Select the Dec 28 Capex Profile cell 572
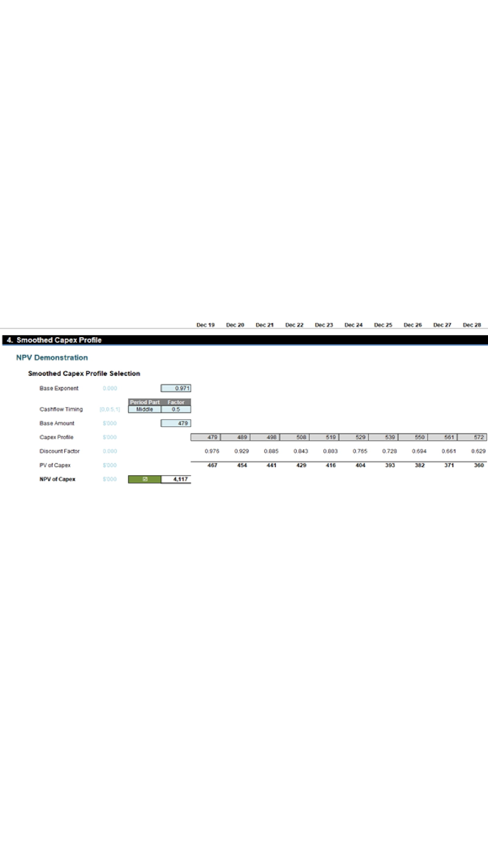488x868 pixels. 472,437
